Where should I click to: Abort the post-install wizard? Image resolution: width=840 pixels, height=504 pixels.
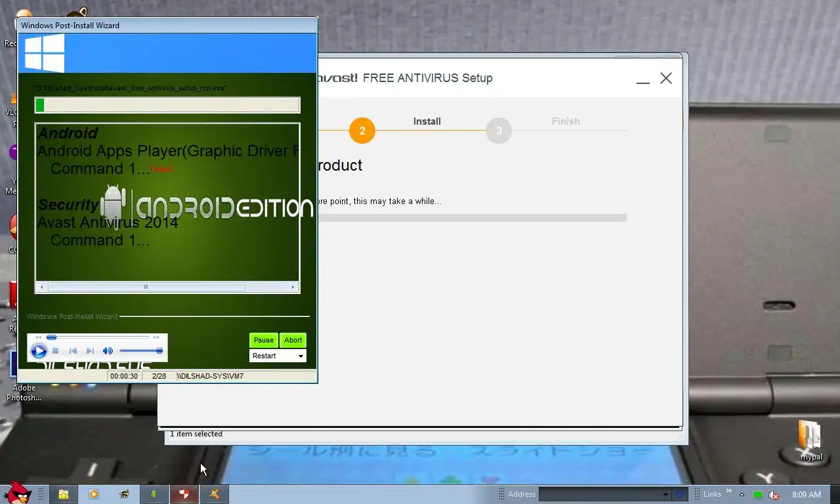[293, 340]
